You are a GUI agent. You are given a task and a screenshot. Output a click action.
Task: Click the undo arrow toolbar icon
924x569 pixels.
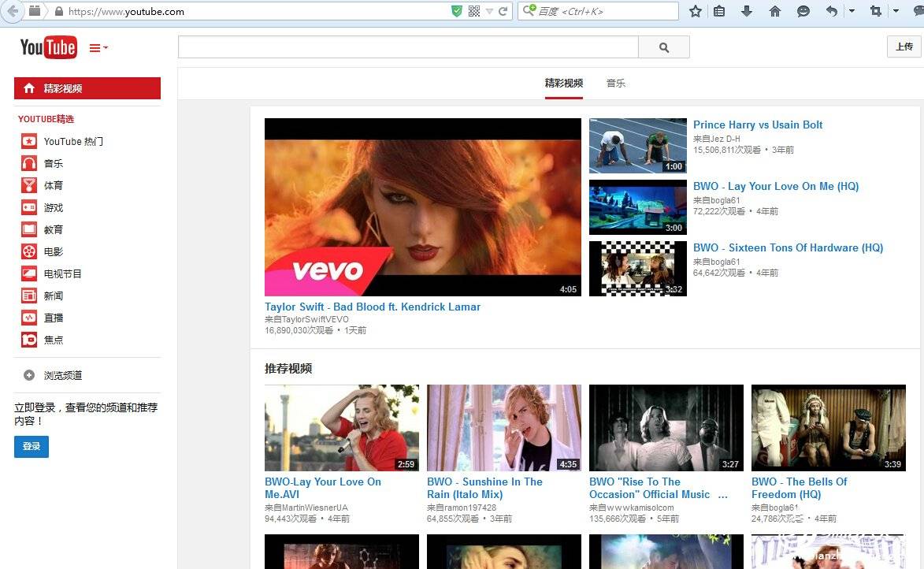pyautogui.click(x=832, y=11)
